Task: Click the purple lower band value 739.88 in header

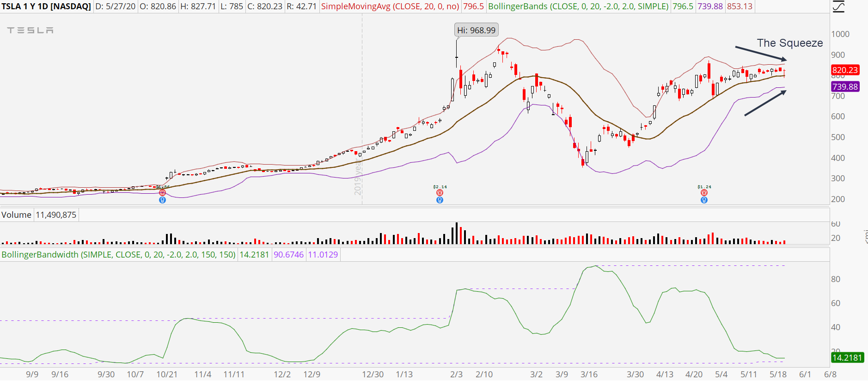Action: coord(710,6)
